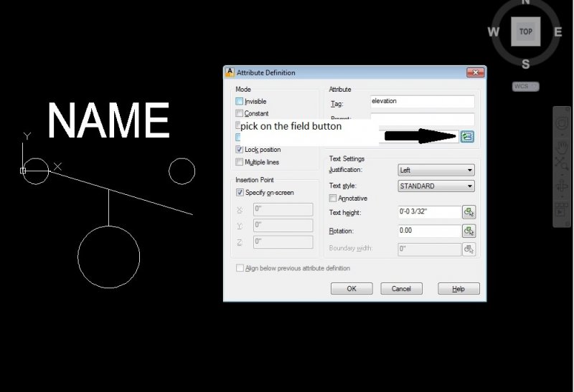Enable the Multiple lines checkbox
Screen dimensions: 574x392
point(240,162)
